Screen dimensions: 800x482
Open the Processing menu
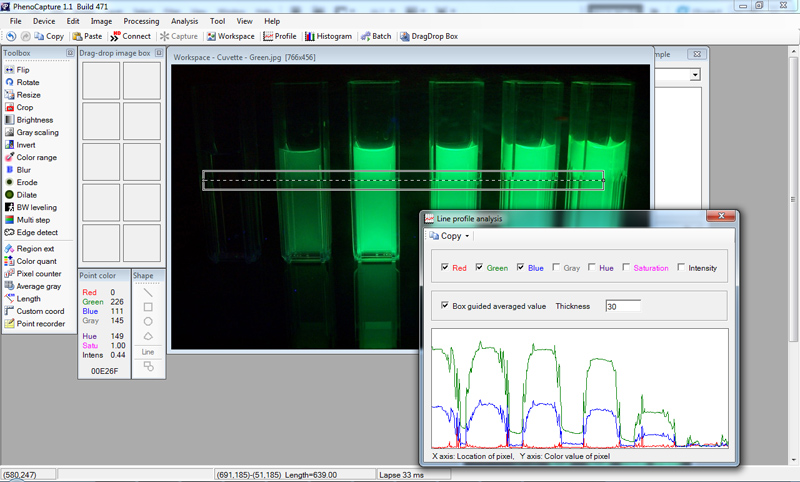pyautogui.click(x=141, y=21)
